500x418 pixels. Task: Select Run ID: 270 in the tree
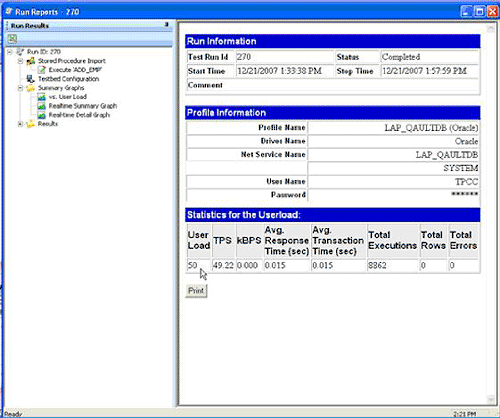click(44, 52)
